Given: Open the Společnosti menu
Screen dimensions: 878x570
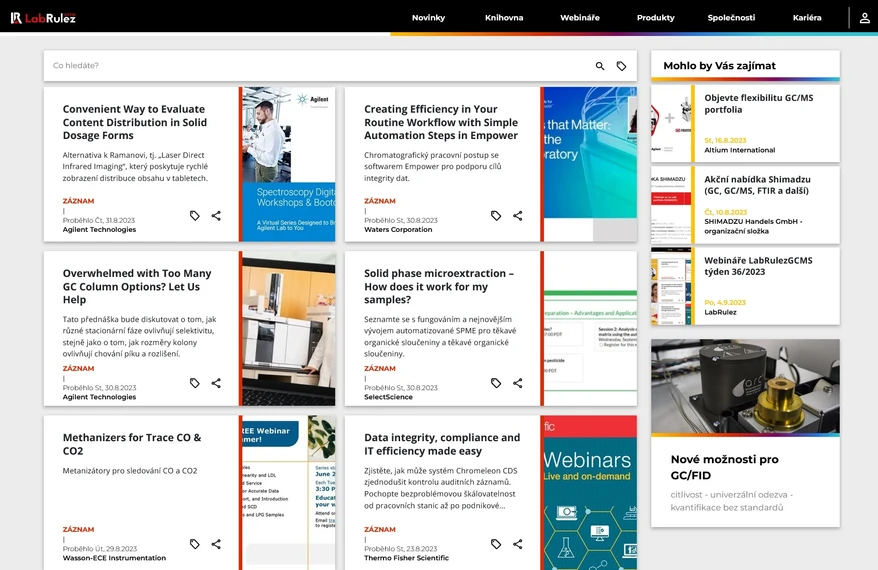Looking at the screenshot, I should 731,18.
